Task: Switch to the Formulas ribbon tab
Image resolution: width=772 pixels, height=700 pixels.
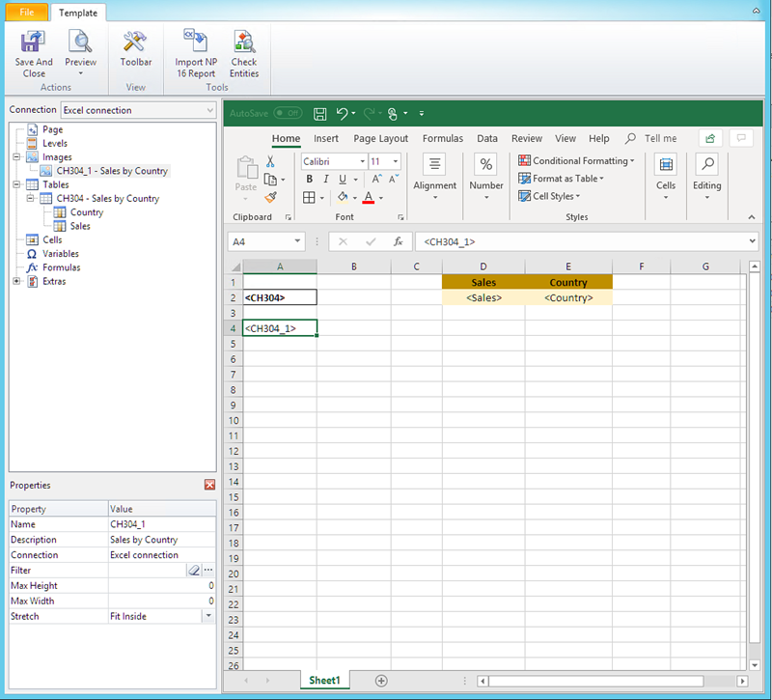Action: point(443,138)
